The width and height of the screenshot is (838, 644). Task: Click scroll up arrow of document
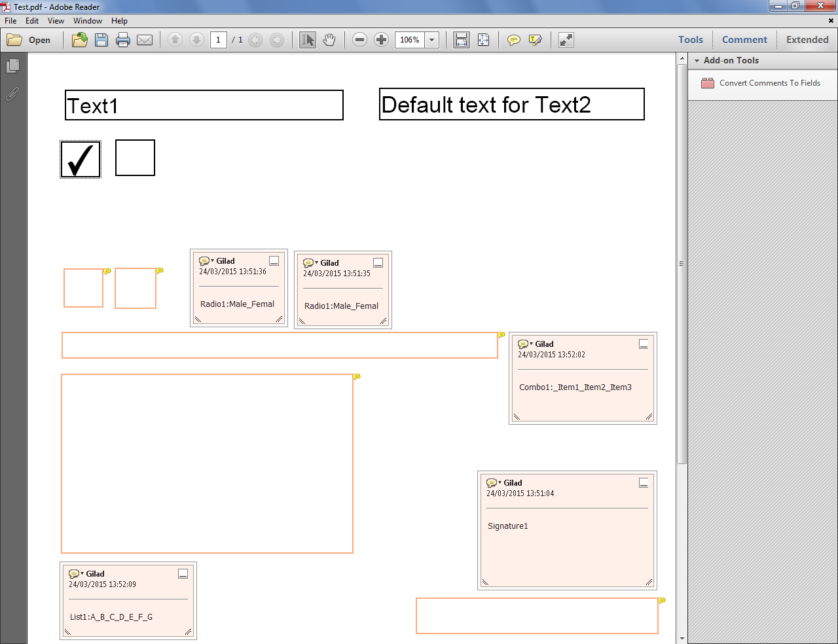682,58
